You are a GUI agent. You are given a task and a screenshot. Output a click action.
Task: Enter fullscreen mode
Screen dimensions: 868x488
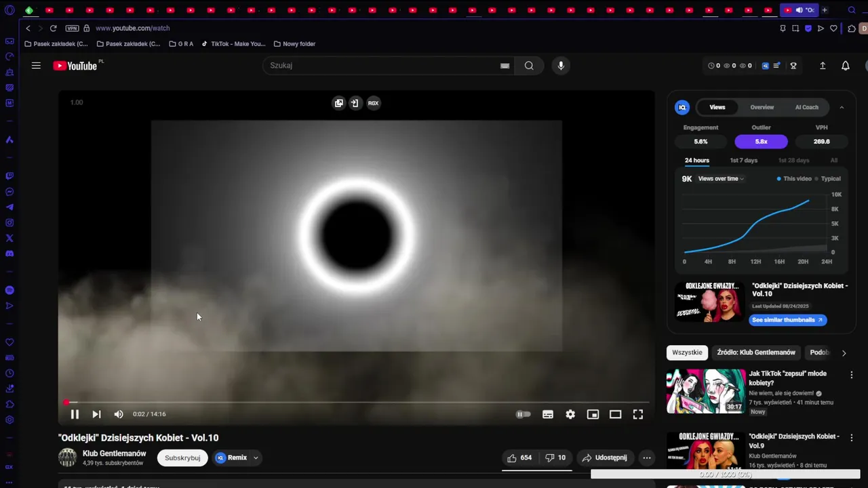click(638, 414)
